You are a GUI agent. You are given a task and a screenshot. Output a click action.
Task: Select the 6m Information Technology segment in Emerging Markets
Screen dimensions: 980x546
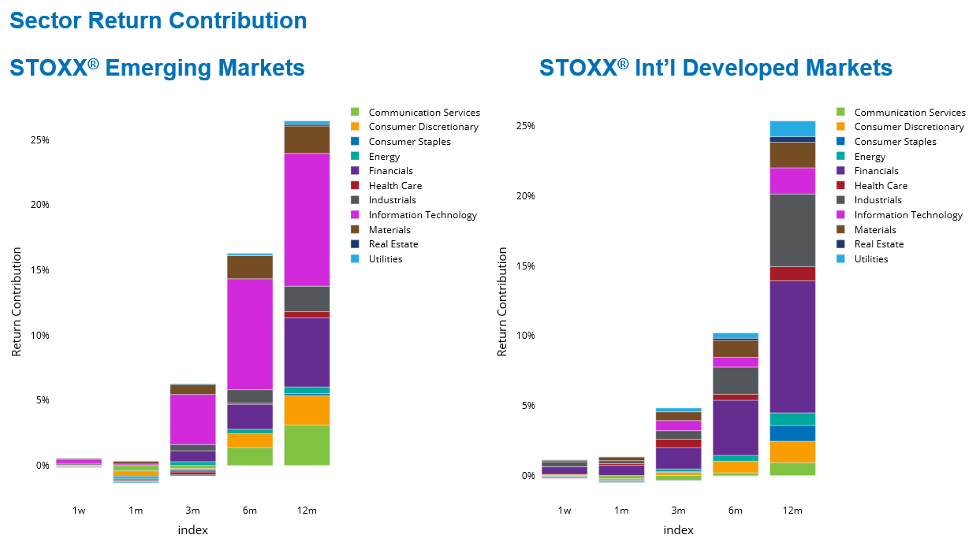(250, 333)
